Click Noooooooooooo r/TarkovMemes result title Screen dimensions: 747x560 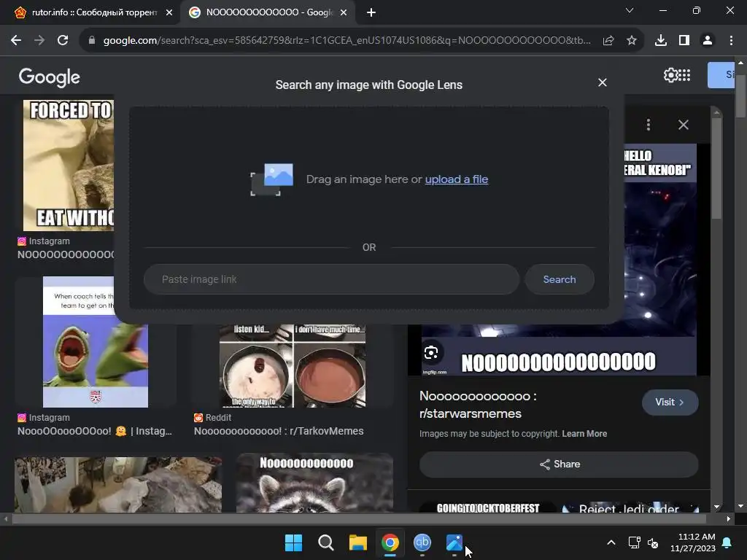[279, 431]
